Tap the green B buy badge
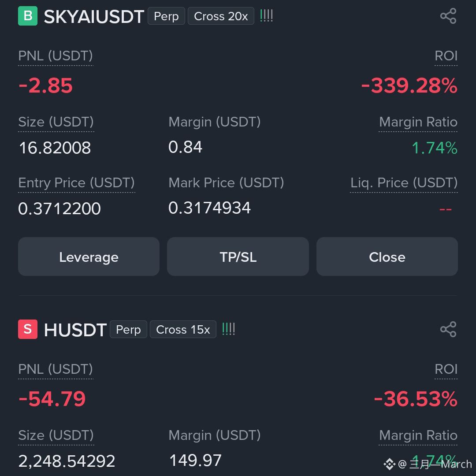The width and height of the screenshot is (476, 476). pos(28,16)
